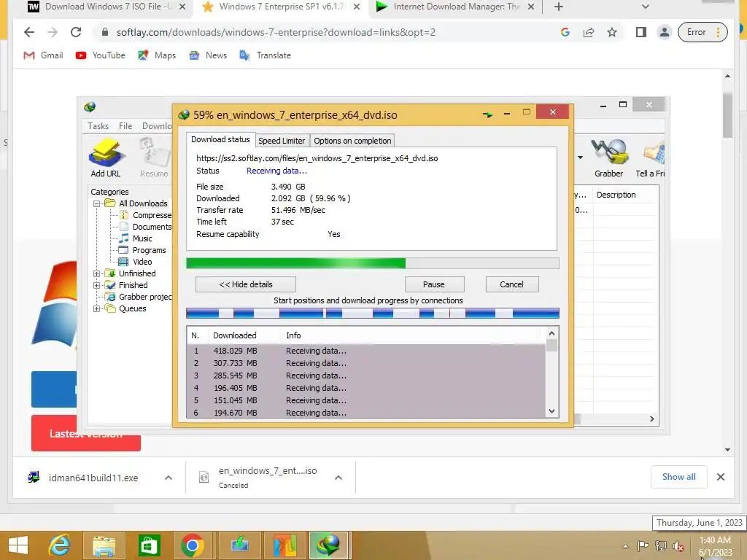Expand the Unfinished category

tap(97, 274)
